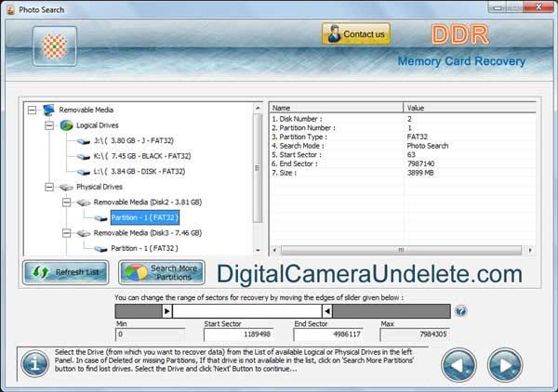Click the Photo Search value
The image size is (558, 392).
pyautogui.click(x=428, y=146)
